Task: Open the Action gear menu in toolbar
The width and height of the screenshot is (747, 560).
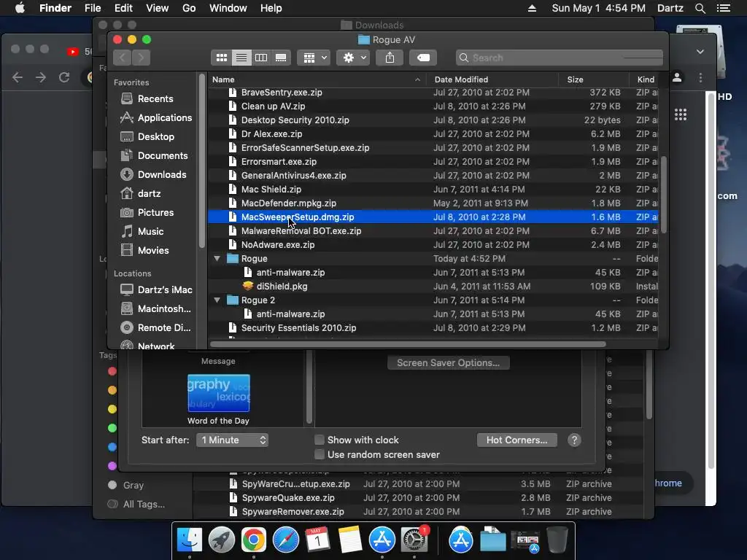Action: pos(353,58)
